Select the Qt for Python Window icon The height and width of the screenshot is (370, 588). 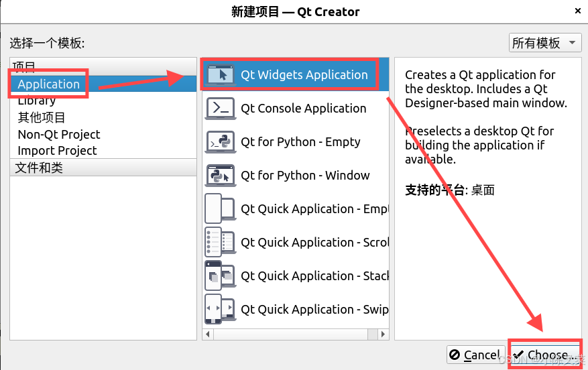[221, 175]
